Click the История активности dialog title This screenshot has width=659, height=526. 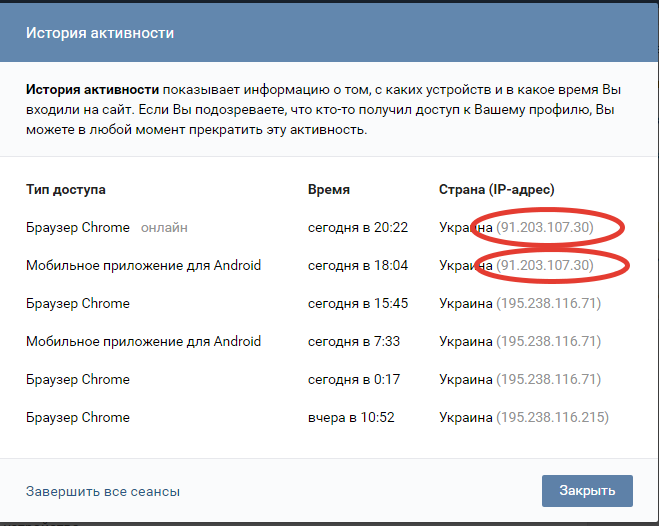[100, 33]
